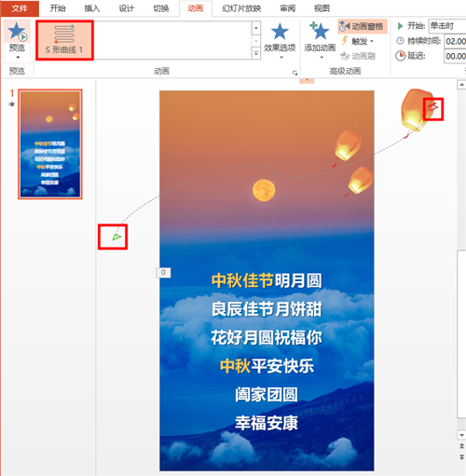Image resolution: width=466 pixels, height=476 pixels.
Task: Click the Duration value field
Action: [x=455, y=41]
